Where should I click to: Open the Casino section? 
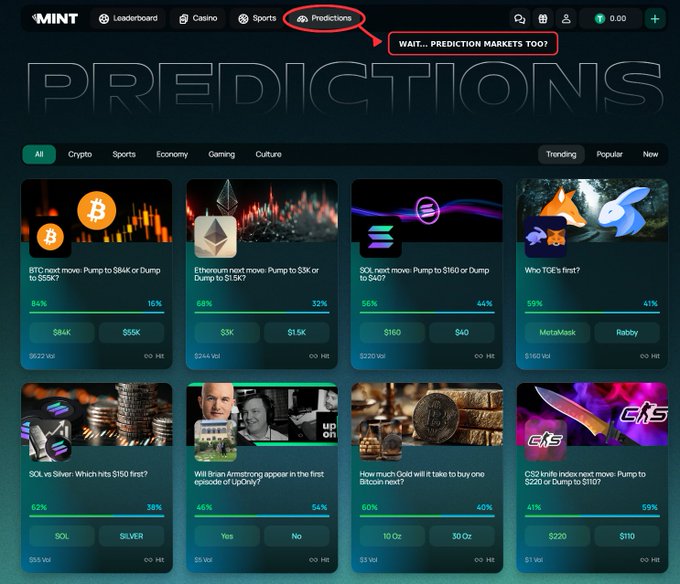pyautogui.click(x=198, y=18)
